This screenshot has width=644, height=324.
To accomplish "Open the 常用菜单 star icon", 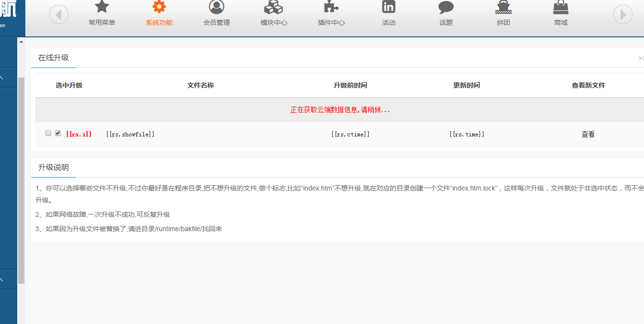I will pyautogui.click(x=102, y=7).
